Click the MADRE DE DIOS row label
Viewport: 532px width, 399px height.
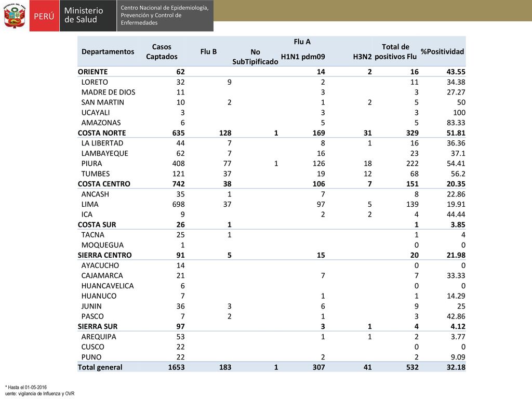pos(108,92)
